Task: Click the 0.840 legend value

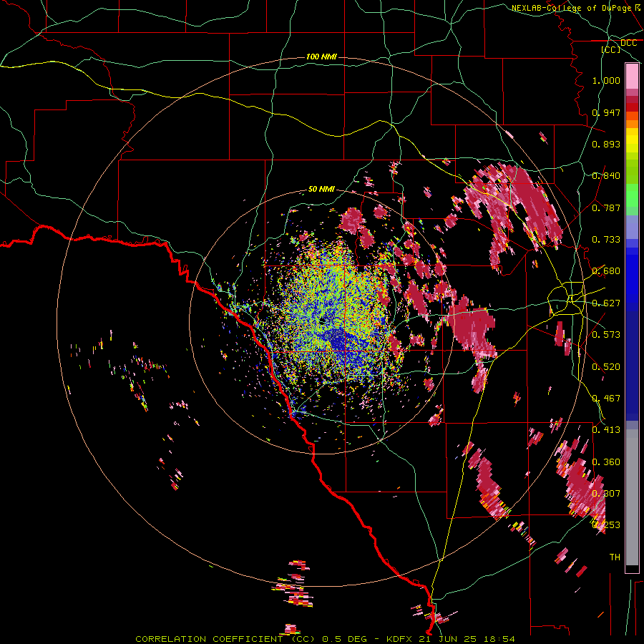Action: tap(606, 176)
